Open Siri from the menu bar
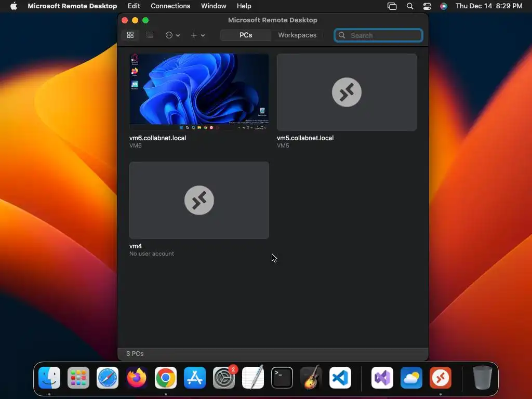Image resolution: width=532 pixels, height=399 pixels. tap(444, 6)
